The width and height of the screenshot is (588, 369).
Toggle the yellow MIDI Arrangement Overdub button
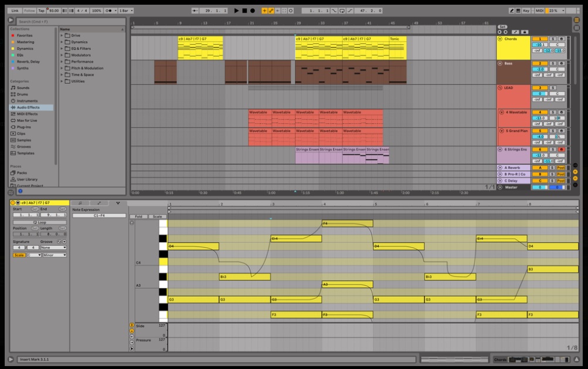pos(264,11)
